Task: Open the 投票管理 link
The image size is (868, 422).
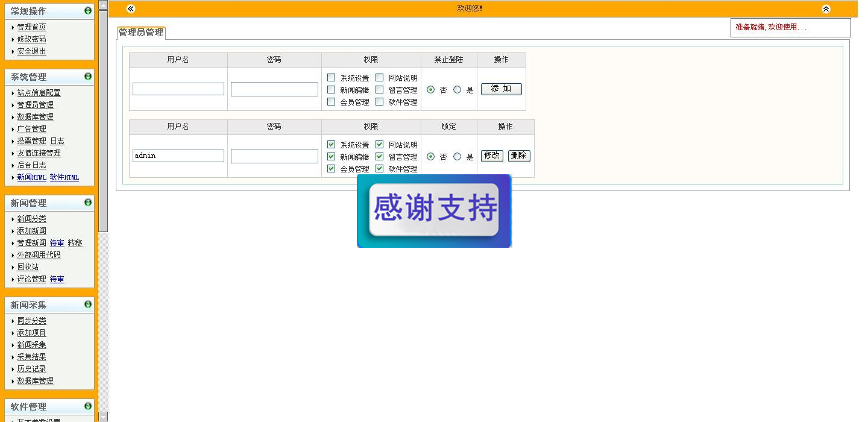Action: tap(31, 141)
